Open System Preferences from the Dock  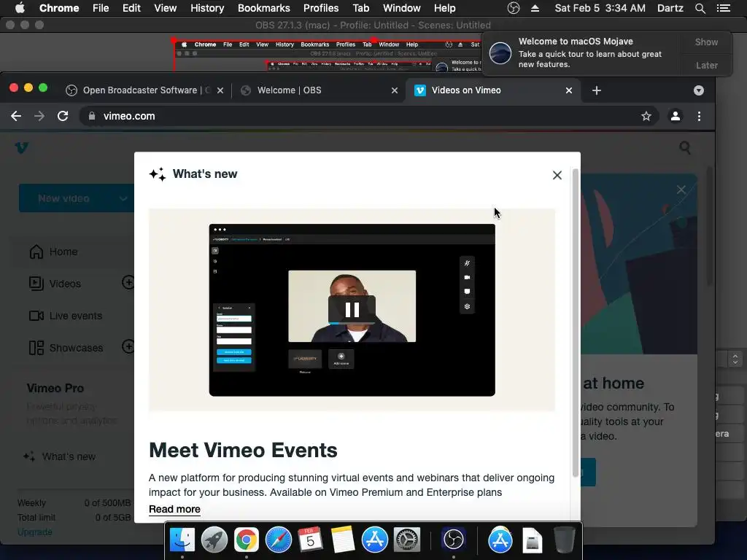[x=406, y=540]
